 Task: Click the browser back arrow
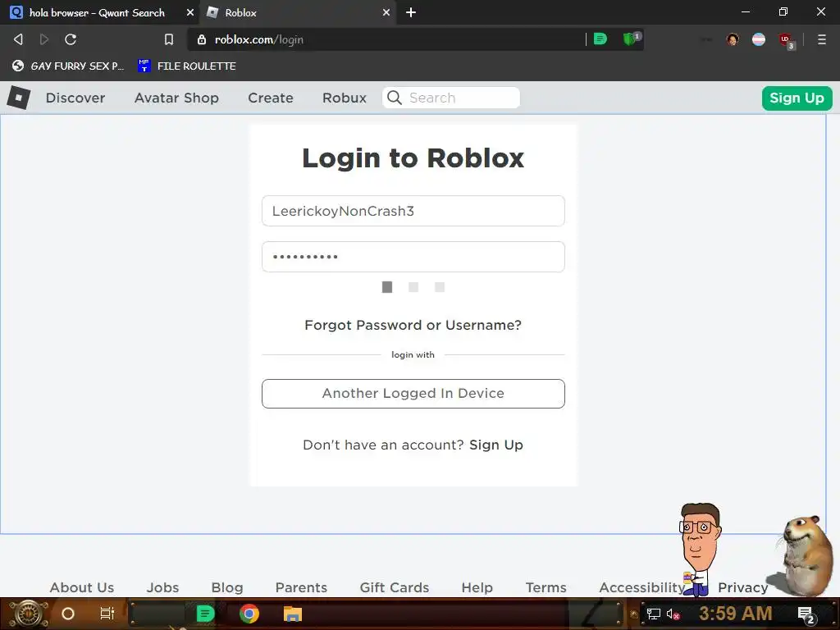18,39
